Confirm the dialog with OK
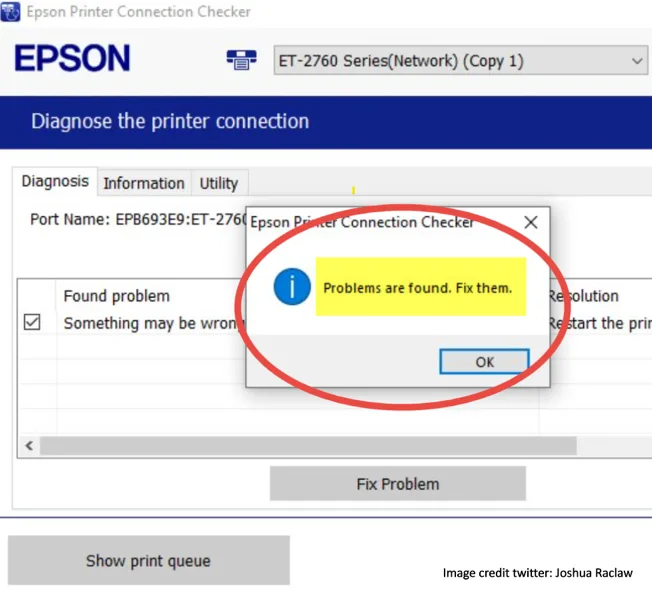 click(x=484, y=362)
